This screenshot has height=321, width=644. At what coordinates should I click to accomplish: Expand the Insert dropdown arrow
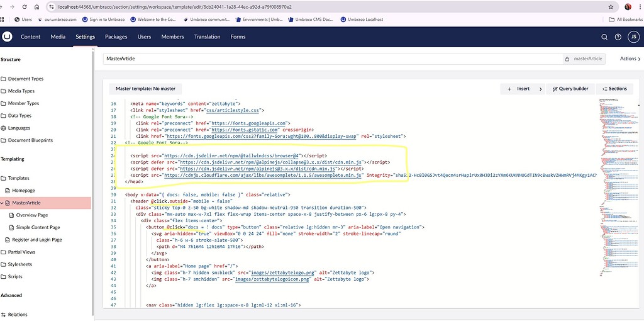coord(540,89)
